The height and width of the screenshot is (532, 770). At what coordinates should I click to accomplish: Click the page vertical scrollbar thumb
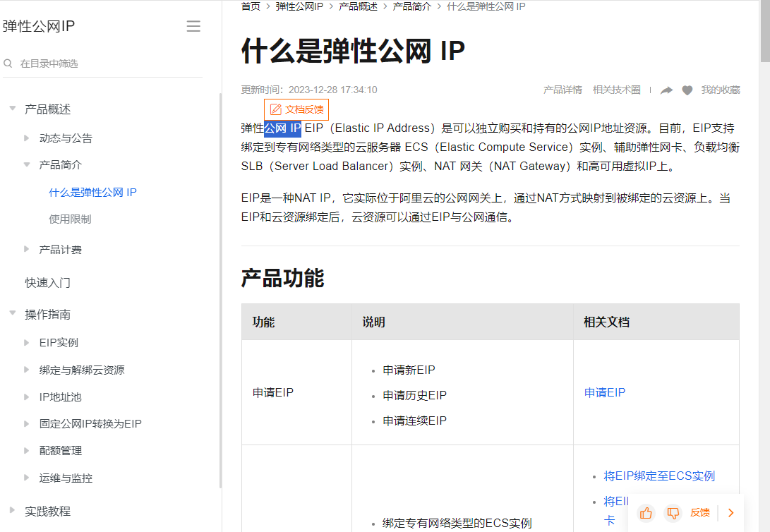[x=765, y=30]
